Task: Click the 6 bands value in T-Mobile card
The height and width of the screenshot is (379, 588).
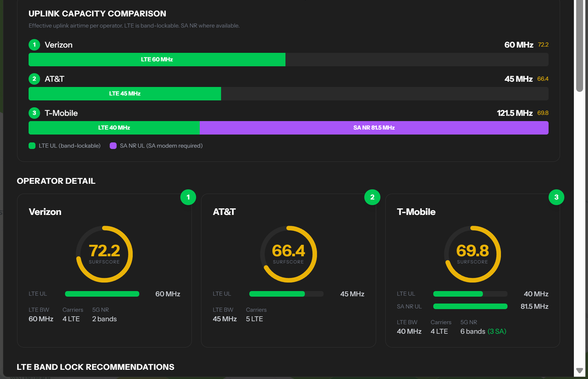Action: [473, 331]
